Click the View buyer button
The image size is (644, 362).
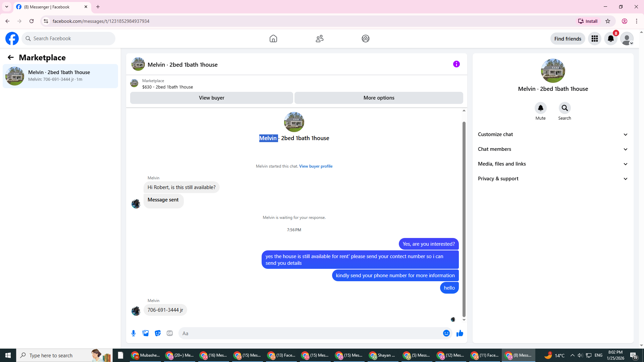[x=212, y=98]
